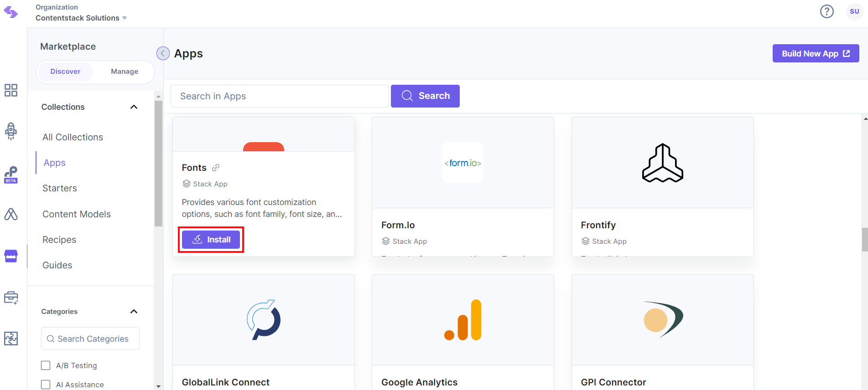This screenshot has width=868, height=390.
Task: Toggle the A/B Testing checkbox
Action: click(x=46, y=365)
